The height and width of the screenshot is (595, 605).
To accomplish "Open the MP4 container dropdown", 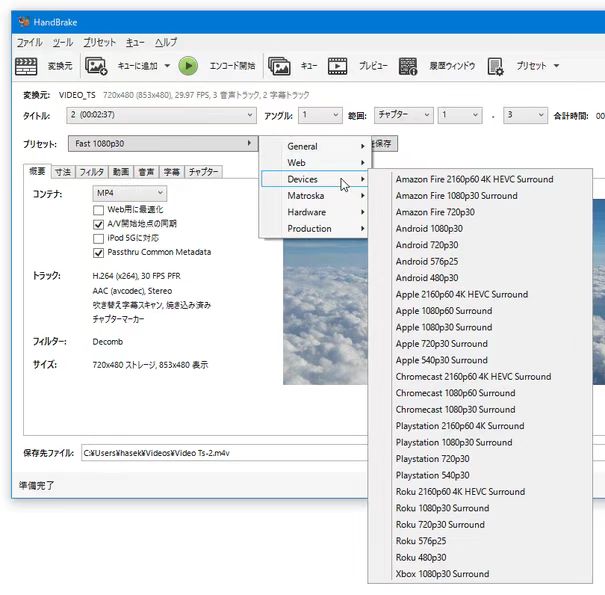I will coord(130,193).
